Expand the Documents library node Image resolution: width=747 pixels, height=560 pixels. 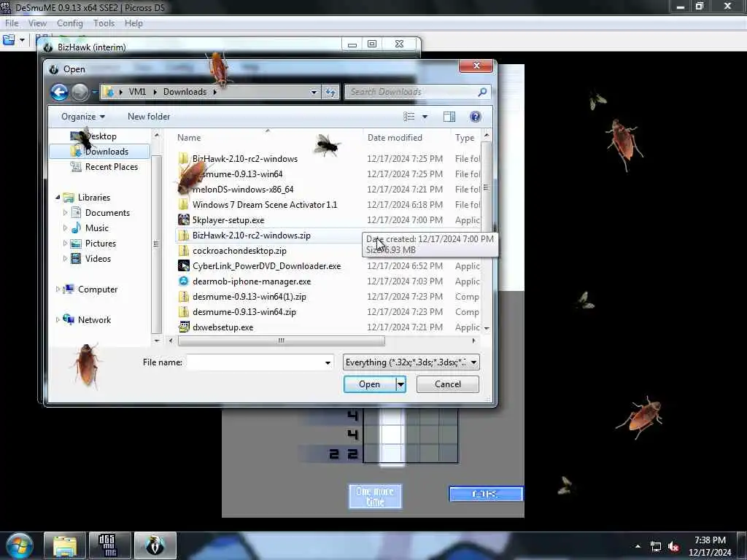65,212
